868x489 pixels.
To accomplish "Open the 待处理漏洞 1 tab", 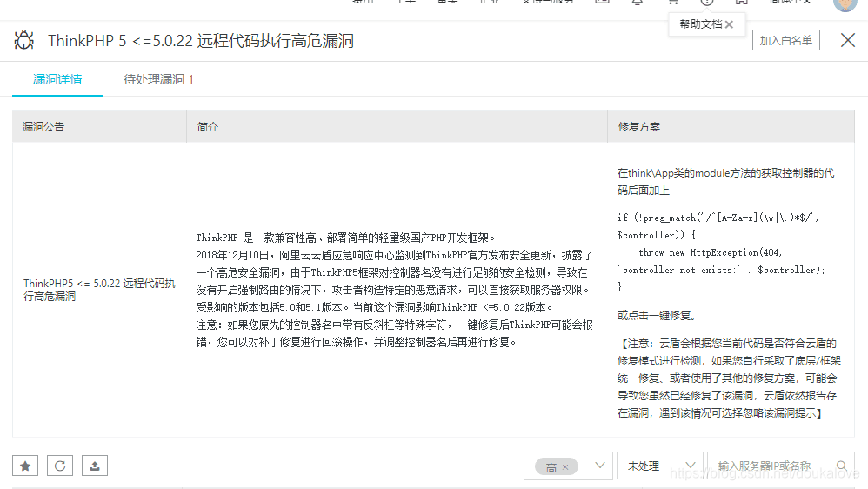I will point(158,79).
